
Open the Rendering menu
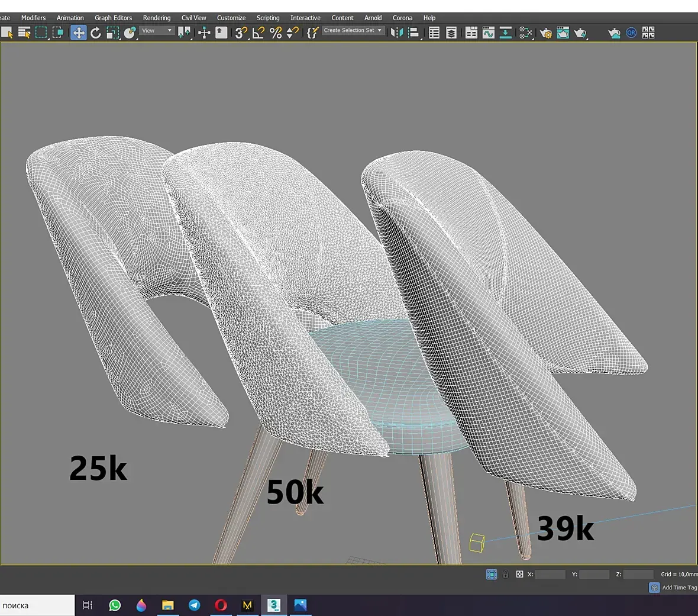point(157,18)
